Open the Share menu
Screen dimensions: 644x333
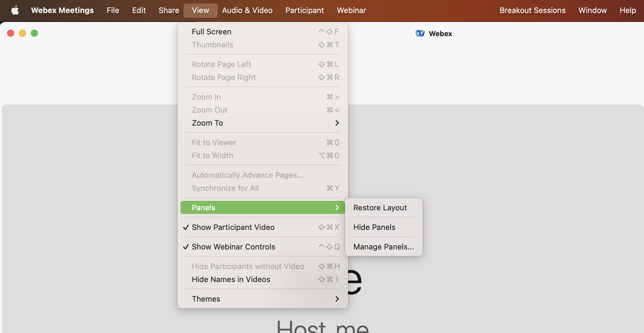[x=169, y=10]
